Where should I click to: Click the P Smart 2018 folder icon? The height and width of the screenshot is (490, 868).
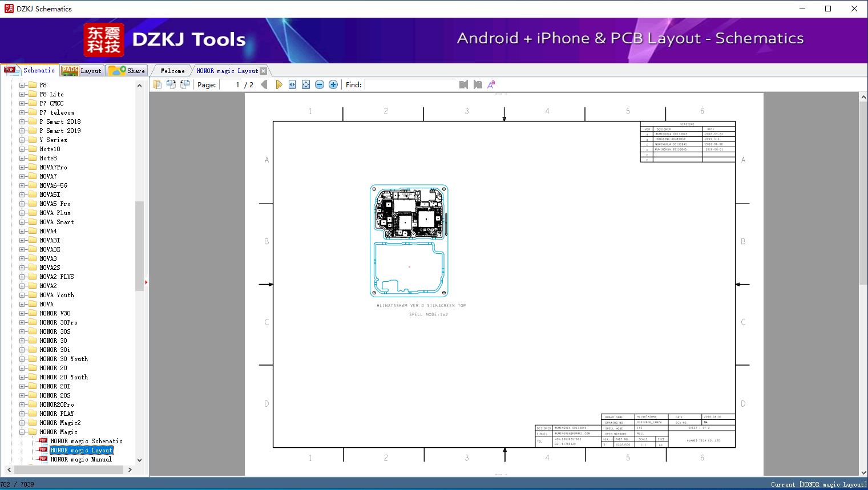coord(33,122)
